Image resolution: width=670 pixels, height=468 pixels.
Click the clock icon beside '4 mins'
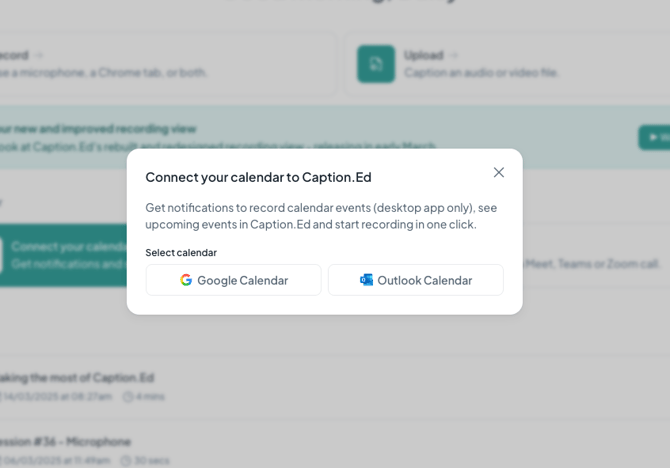[x=128, y=396]
